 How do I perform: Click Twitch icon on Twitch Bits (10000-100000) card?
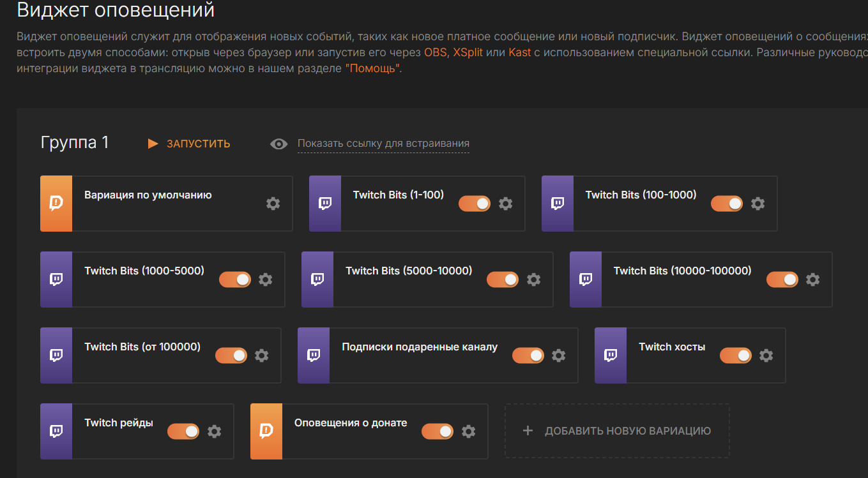[x=586, y=280]
